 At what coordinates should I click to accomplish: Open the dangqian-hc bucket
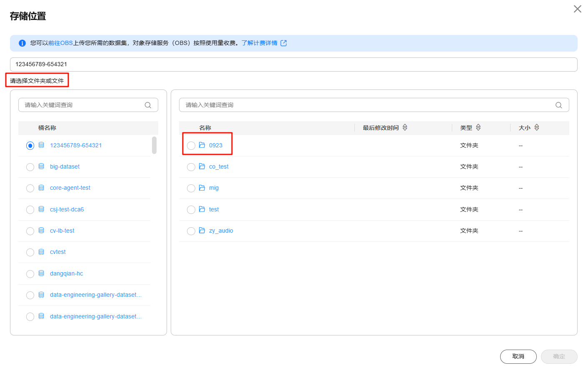[66, 273]
